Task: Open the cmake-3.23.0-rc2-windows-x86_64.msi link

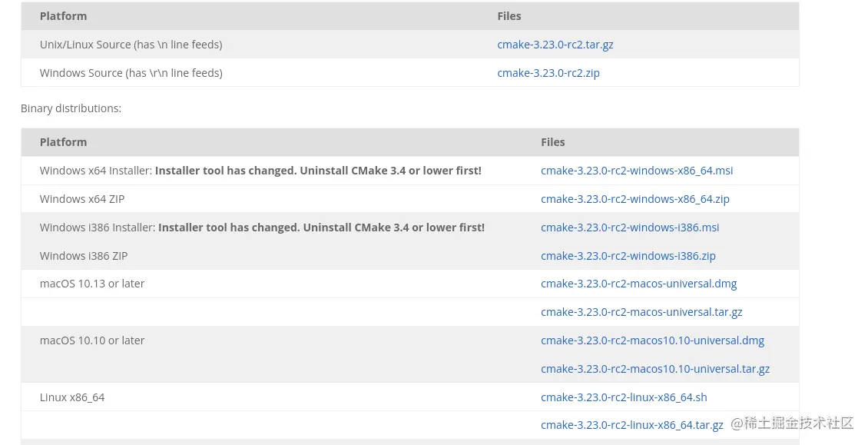Action: [x=636, y=170]
